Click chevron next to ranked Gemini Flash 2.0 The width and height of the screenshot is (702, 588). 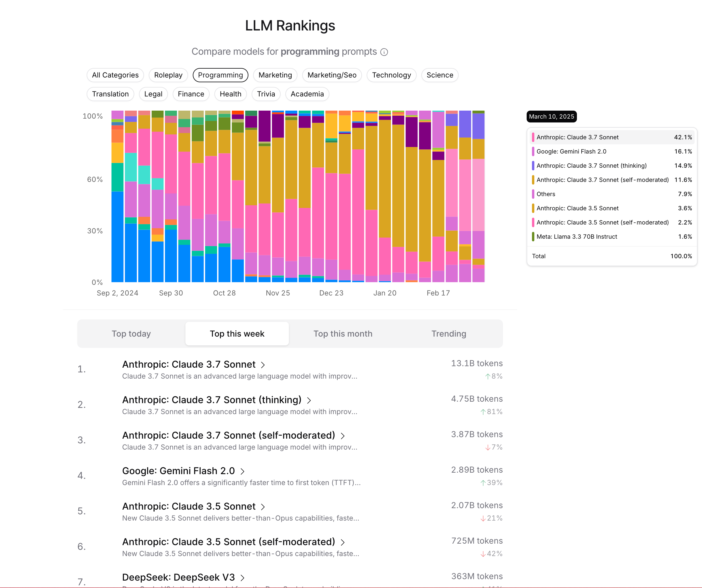tap(243, 471)
